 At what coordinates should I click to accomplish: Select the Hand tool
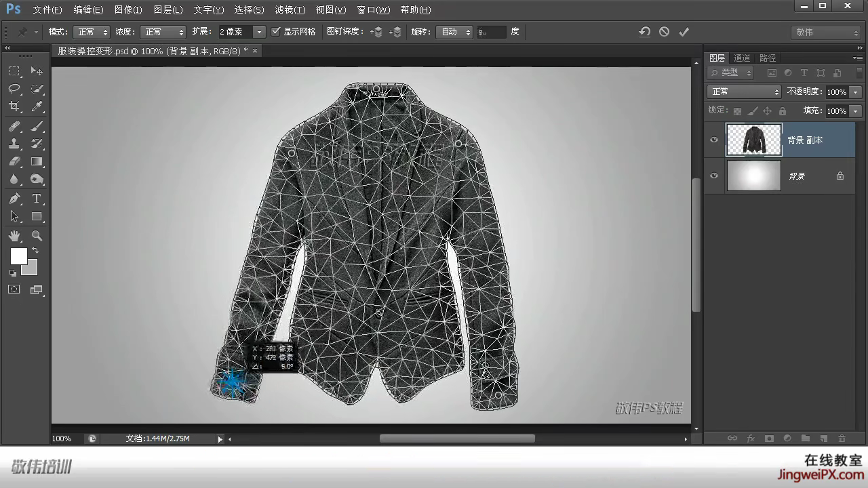point(14,236)
